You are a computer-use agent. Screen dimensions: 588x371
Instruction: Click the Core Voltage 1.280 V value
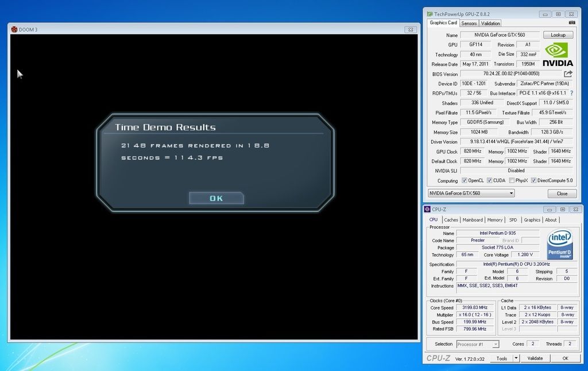tap(525, 254)
